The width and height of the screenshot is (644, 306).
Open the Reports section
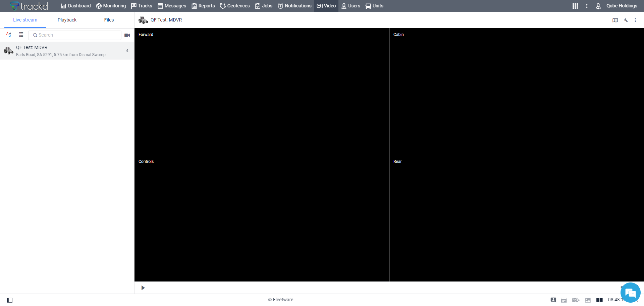pos(203,6)
